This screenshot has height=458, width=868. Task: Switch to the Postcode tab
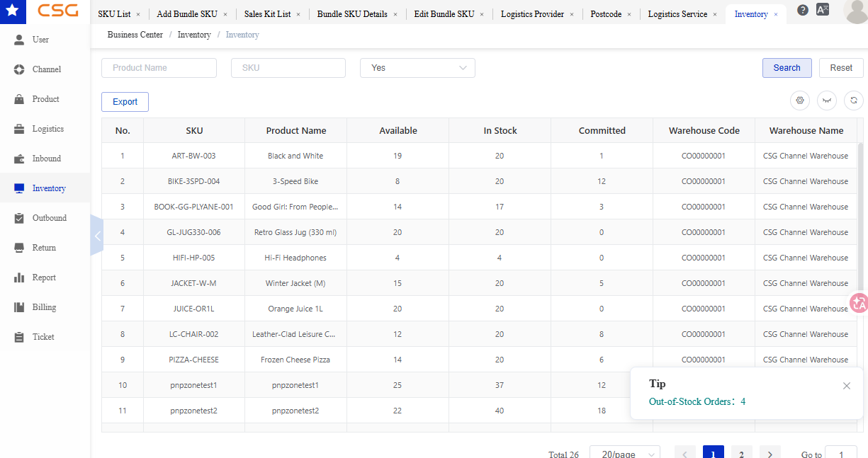tap(606, 14)
